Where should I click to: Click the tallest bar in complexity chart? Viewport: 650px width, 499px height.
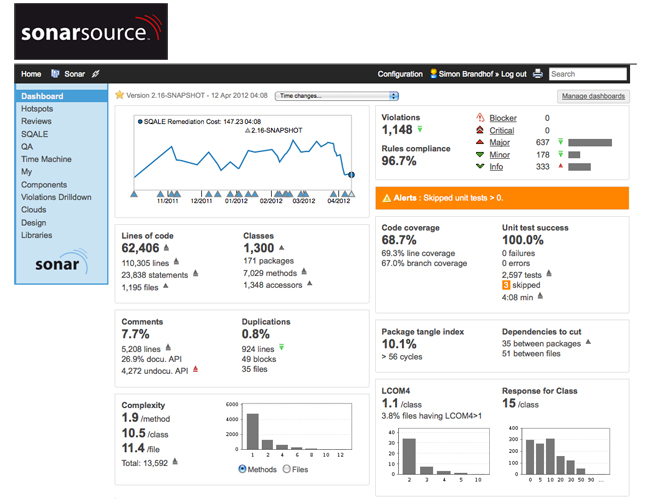tap(252, 431)
